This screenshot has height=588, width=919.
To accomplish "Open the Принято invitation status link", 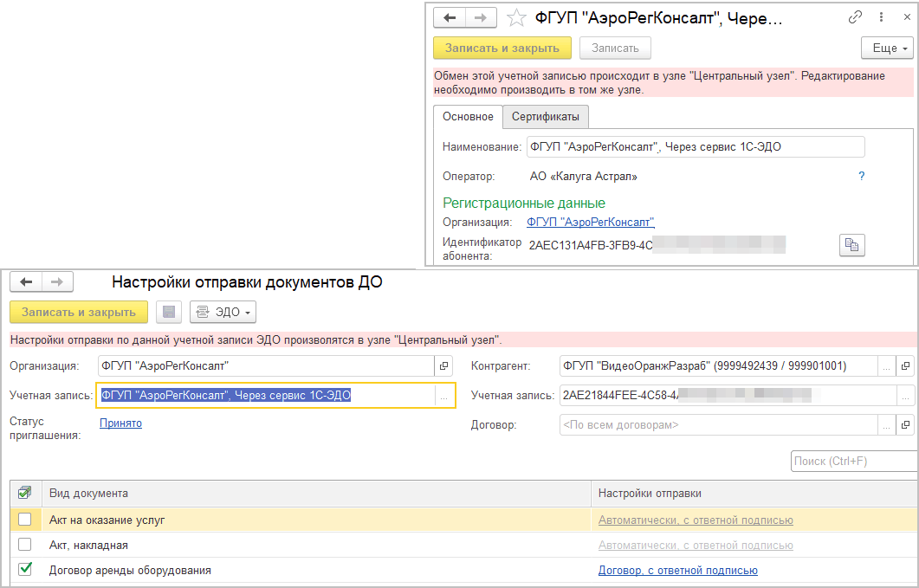I will pos(120,423).
